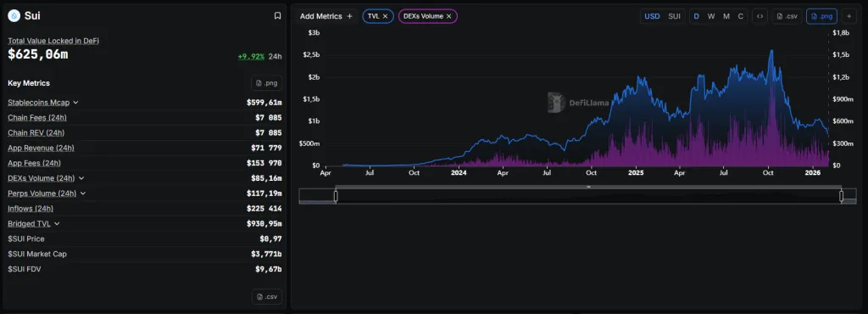
Task: Expand Stablecoins Mcap details
Action: 75,103
